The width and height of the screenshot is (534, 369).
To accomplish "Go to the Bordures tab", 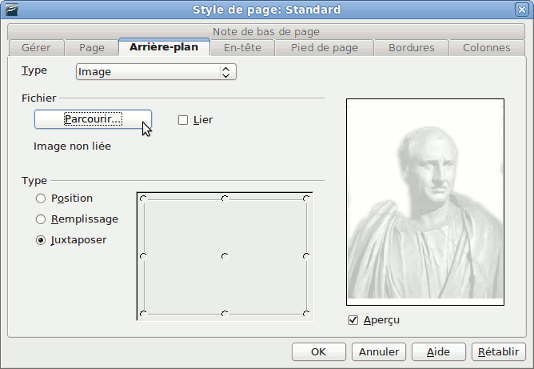I will point(411,48).
